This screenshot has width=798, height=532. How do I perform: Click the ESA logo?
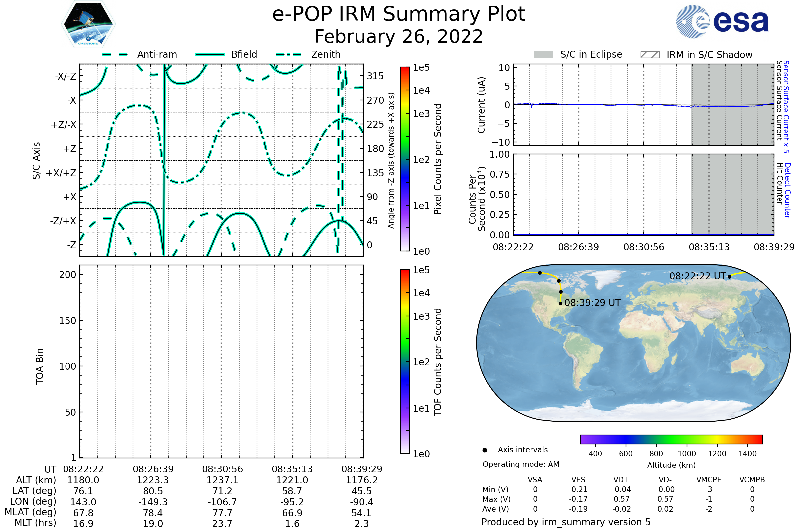pyautogui.click(x=722, y=21)
